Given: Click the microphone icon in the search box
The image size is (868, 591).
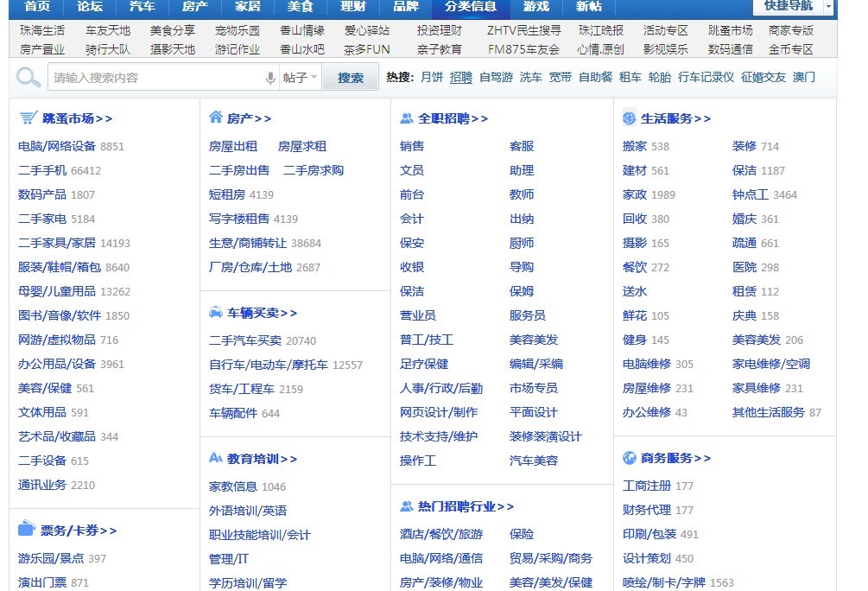Looking at the screenshot, I should coord(271,77).
